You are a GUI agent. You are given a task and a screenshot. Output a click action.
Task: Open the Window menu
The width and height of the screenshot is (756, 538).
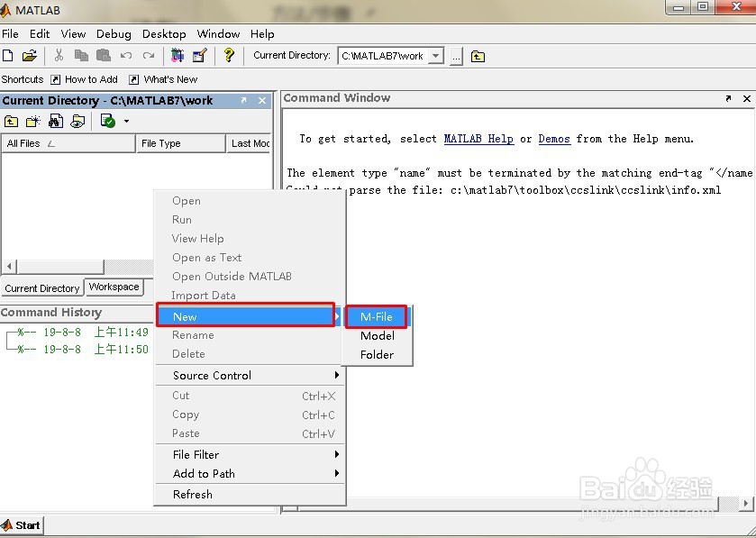tap(218, 34)
